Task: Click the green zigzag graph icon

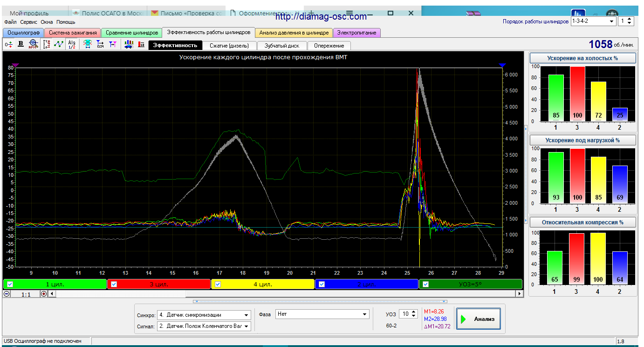Action: (59, 44)
